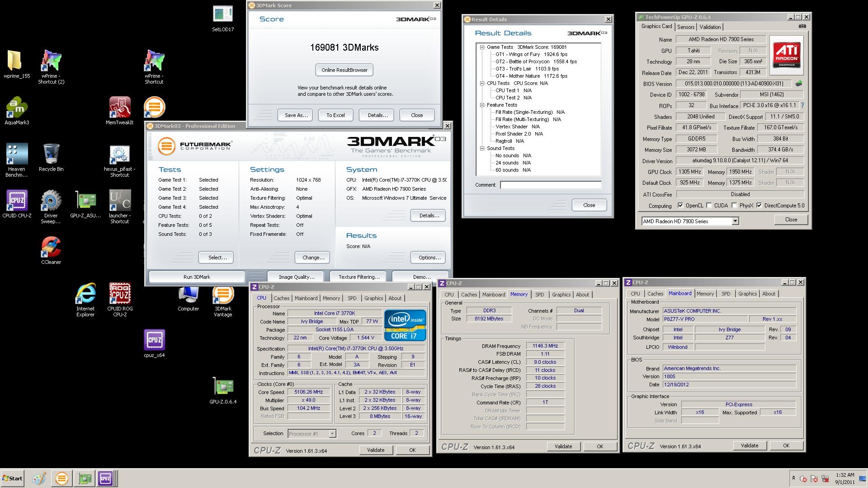Screen dimensions: 868x488
Task: Open the wprime_155 folder icon
Action: point(17,64)
